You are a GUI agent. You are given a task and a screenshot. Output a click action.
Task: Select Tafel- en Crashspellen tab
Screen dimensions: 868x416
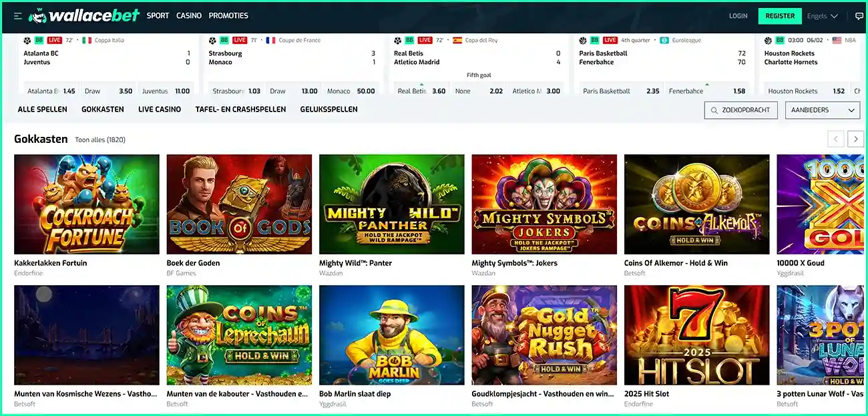point(240,110)
